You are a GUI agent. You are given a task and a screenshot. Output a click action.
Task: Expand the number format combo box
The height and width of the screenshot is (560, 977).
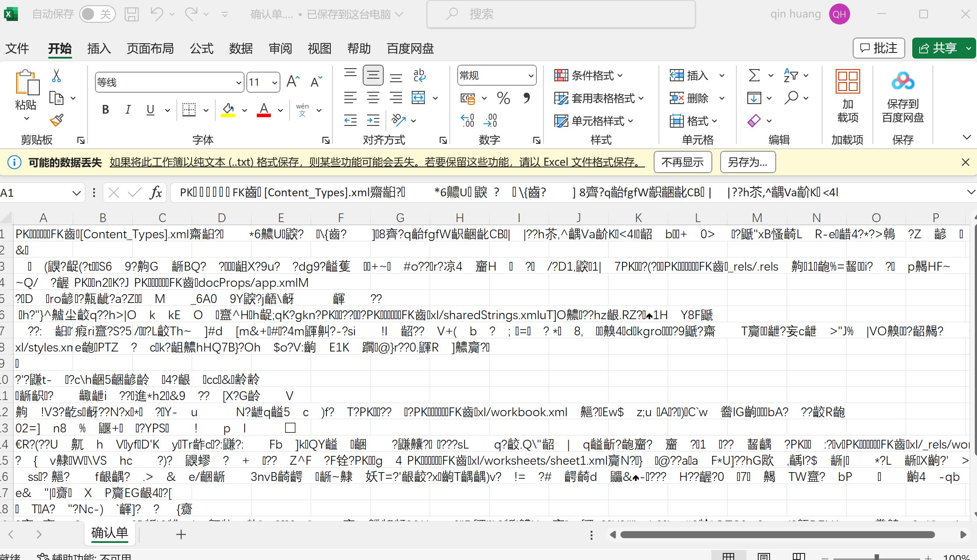pyautogui.click(x=530, y=76)
